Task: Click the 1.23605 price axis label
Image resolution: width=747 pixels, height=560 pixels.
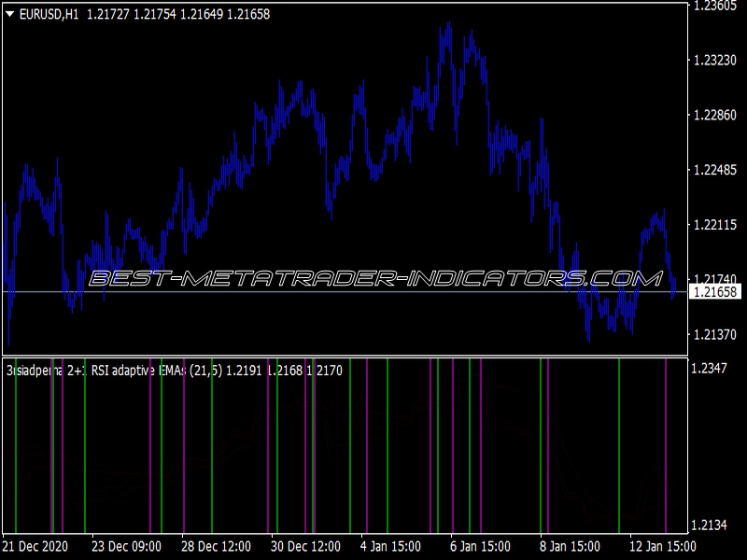Action: pyautogui.click(x=715, y=6)
